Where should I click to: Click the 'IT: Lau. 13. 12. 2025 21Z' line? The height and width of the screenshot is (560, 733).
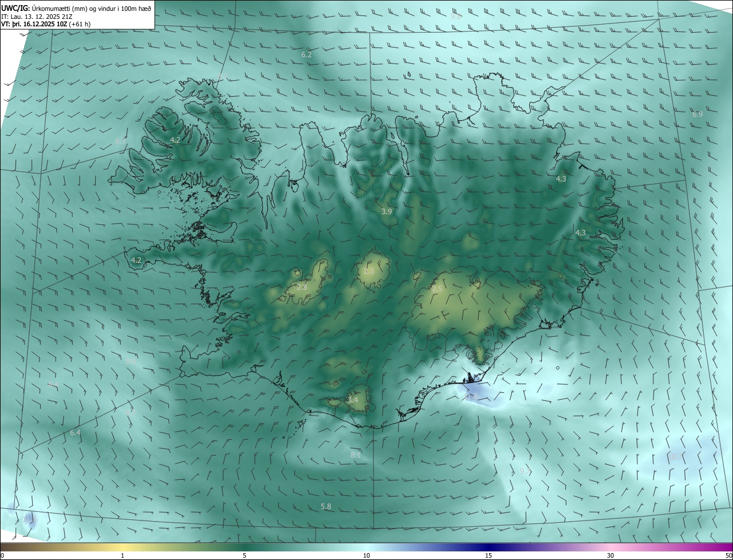click(x=36, y=16)
